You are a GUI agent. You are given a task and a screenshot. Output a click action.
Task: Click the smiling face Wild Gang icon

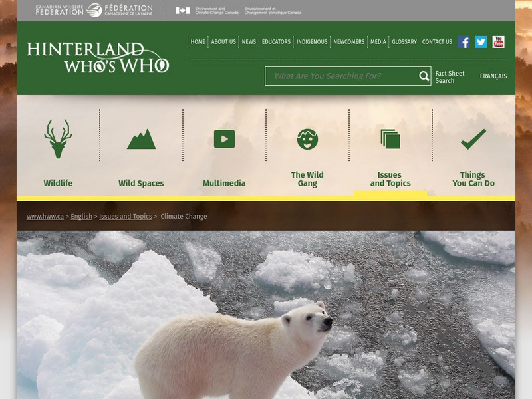coord(307,139)
